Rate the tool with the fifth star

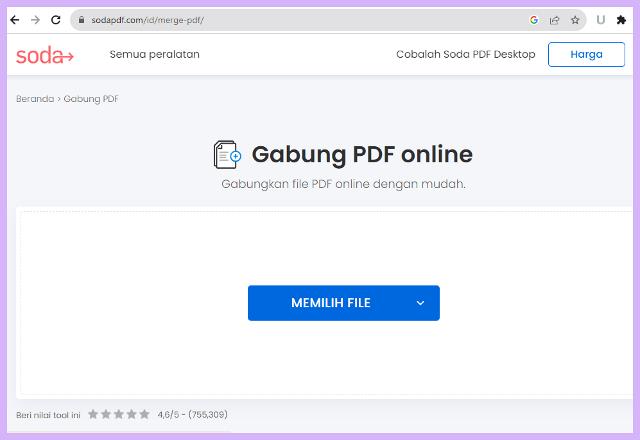(144, 414)
